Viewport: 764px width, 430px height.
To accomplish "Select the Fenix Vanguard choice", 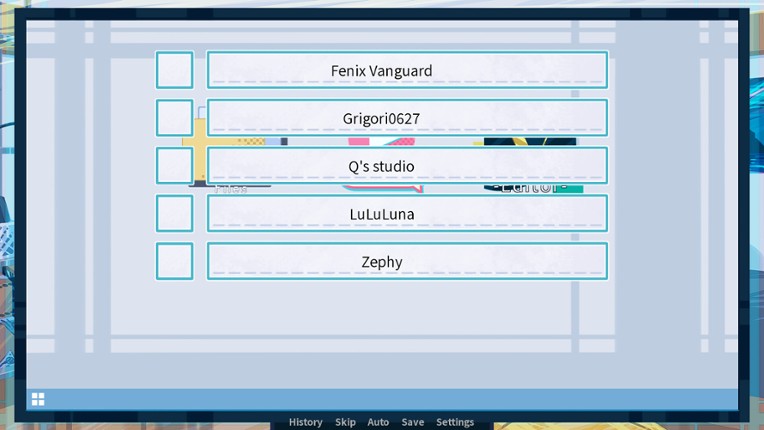I will click(407, 70).
